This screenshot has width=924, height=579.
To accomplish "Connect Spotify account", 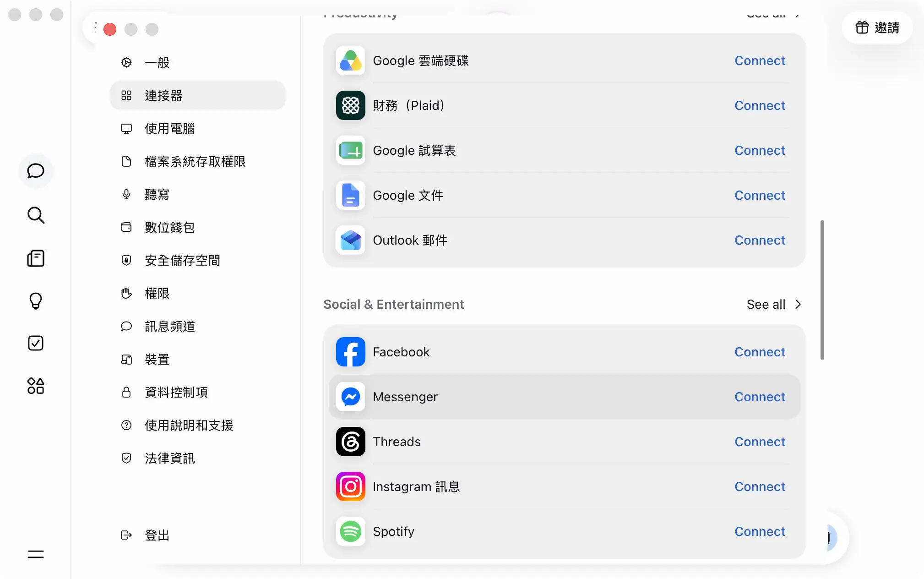I will [x=760, y=531].
